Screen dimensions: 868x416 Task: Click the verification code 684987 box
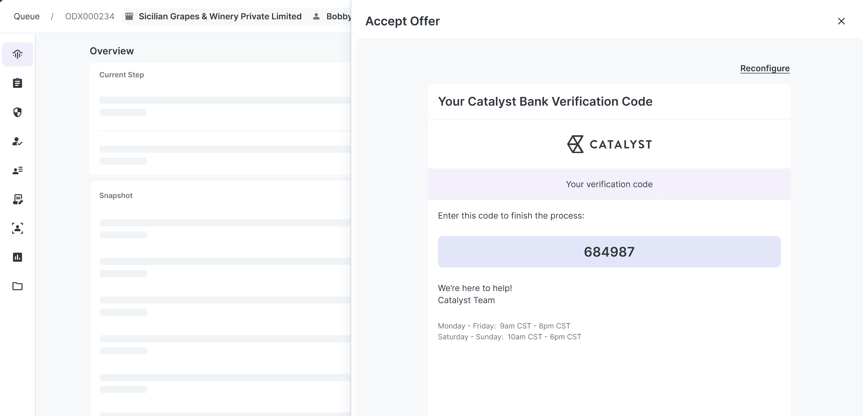pos(609,252)
